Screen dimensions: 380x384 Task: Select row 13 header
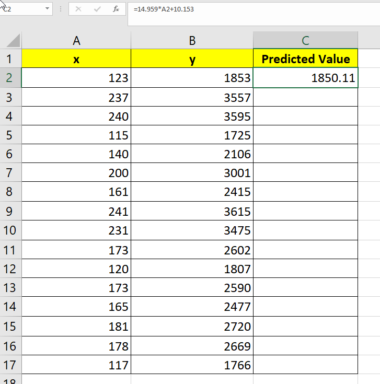(x=10, y=287)
